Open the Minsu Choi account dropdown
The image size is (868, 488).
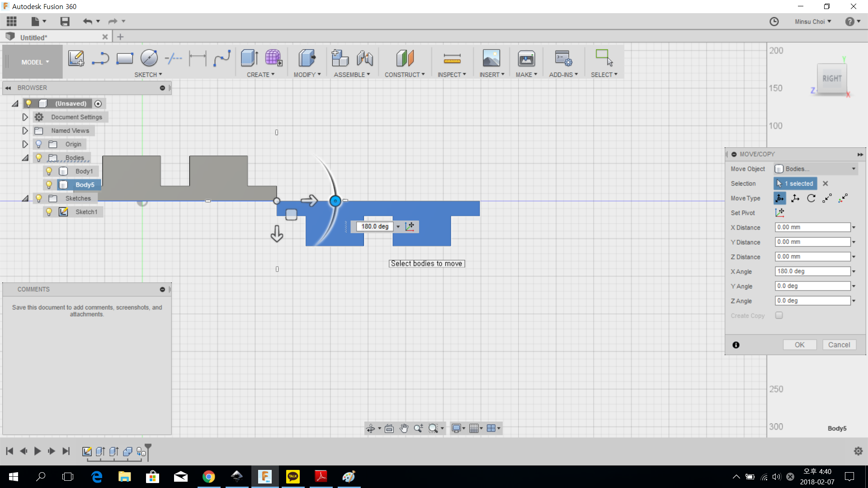click(813, 22)
